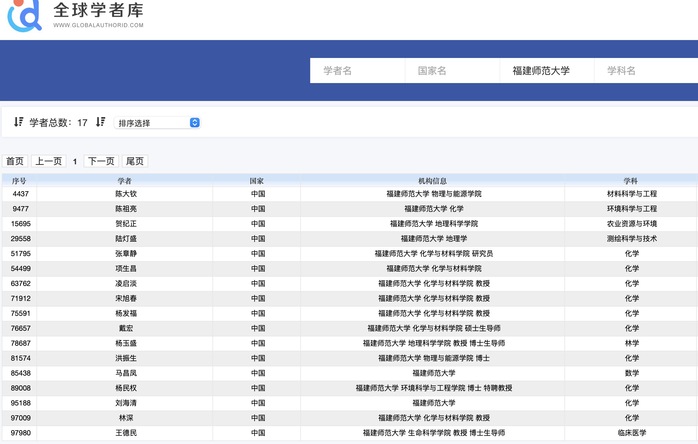Click the sort icon left of 学者总数
This screenshot has height=444, width=698.
(x=18, y=122)
